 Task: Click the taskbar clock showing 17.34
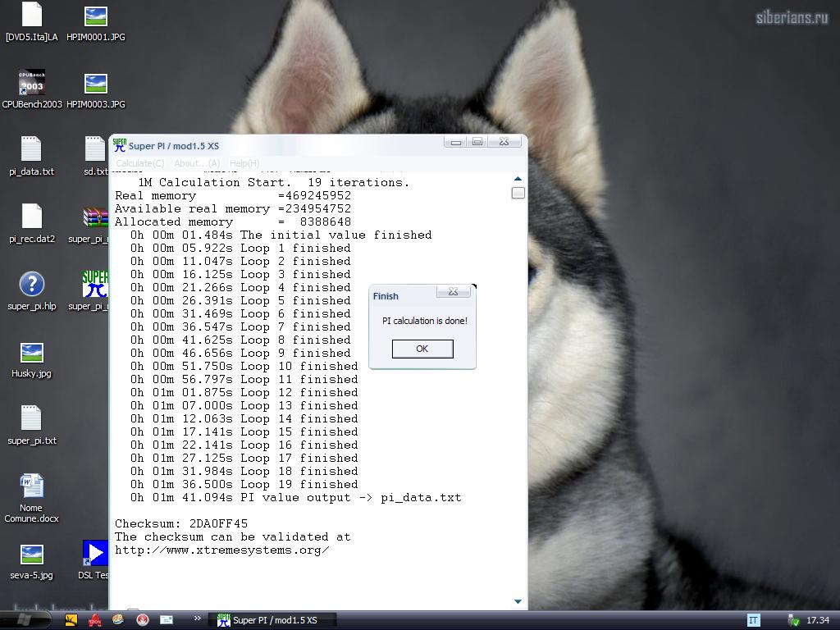[818, 620]
